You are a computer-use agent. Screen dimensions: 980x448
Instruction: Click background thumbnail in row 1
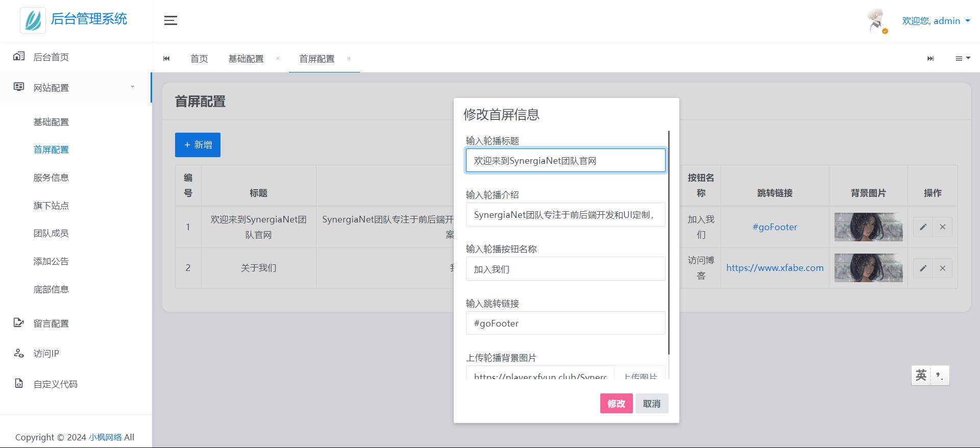click(868, 227)
